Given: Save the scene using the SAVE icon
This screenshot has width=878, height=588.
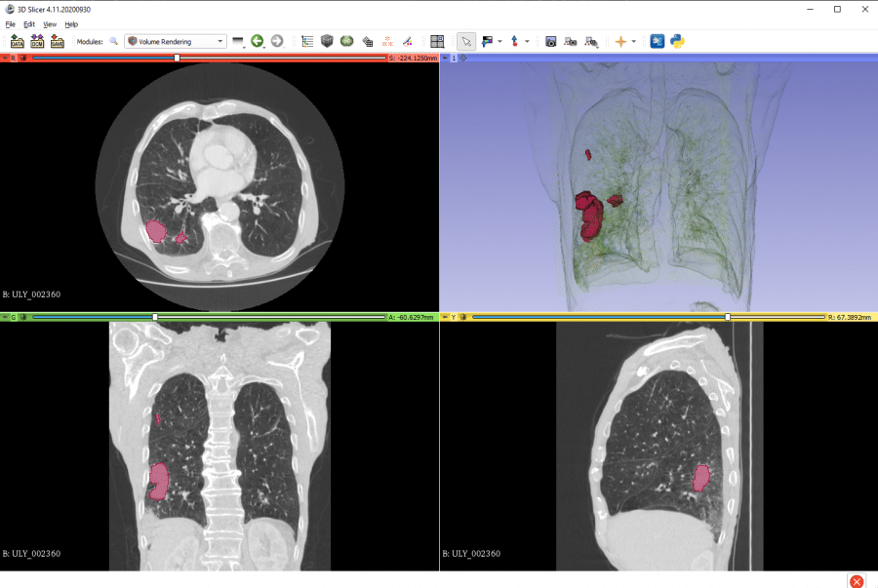Looking at the screenshot, I should (57, 41).
